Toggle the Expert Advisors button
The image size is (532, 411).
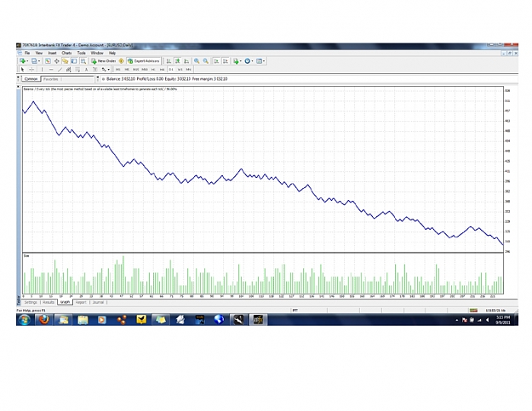point(144,61)
